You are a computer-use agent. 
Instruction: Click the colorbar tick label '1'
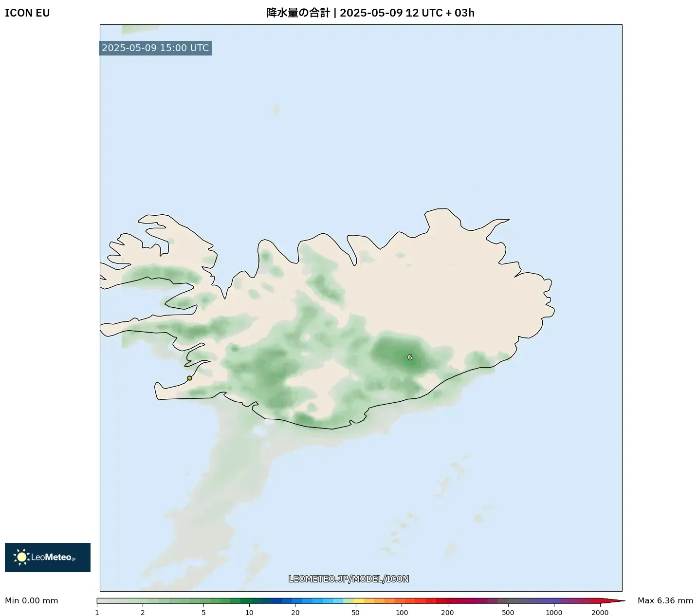97,613
